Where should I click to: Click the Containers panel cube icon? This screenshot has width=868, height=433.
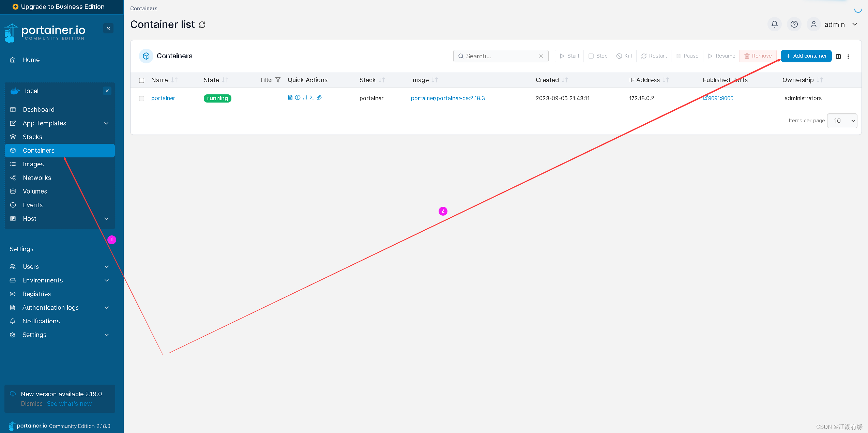146,56
